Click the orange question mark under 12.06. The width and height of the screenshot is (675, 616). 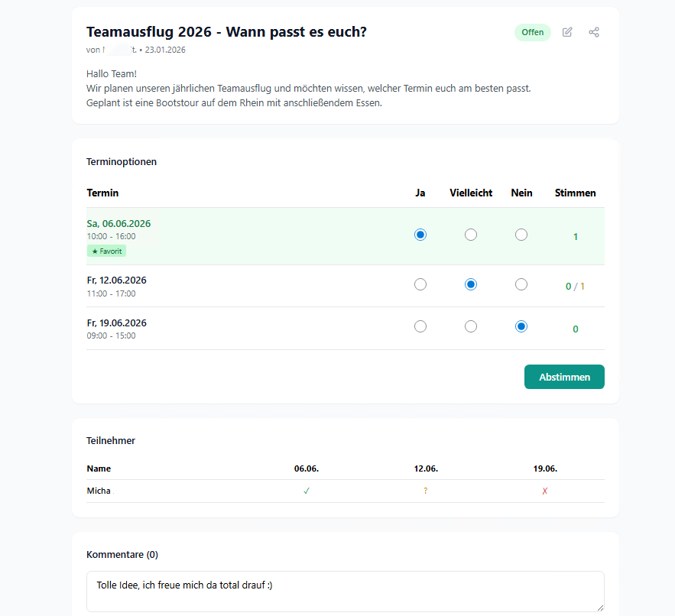(x=425, y=491)
